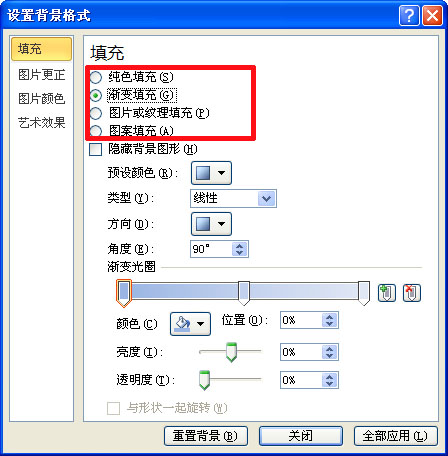
Task: Open the direction gradient swatch button
Action: click(211, 224)
